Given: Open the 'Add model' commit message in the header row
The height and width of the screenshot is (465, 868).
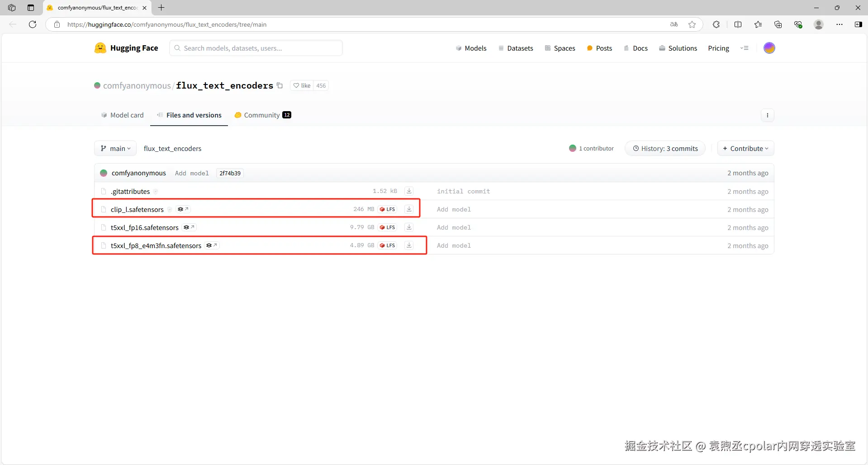Looking at the screenshot, I should tap(192, 173).
